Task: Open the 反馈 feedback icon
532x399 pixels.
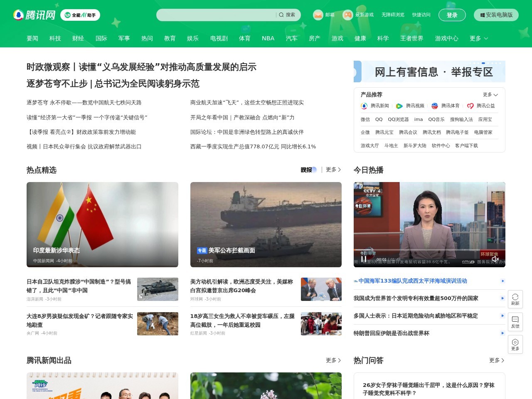Action: [515, 322]
